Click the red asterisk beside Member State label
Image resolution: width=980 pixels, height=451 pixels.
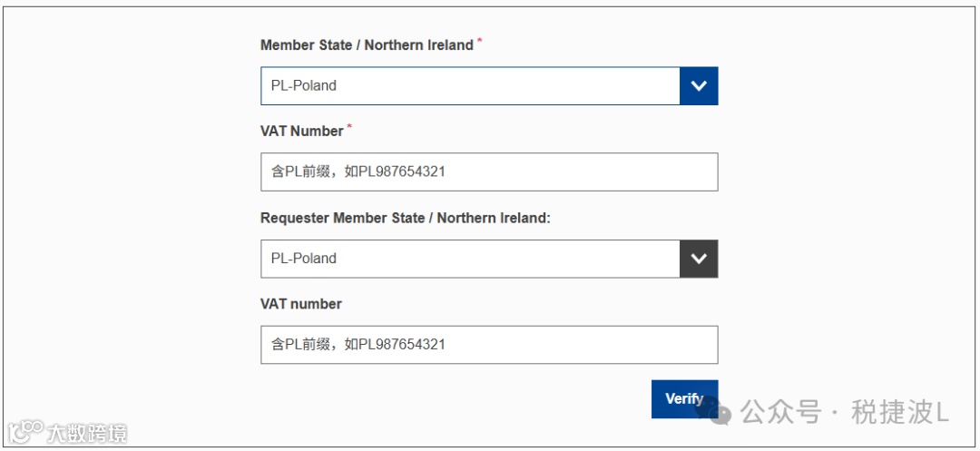[x=479, y=41]
